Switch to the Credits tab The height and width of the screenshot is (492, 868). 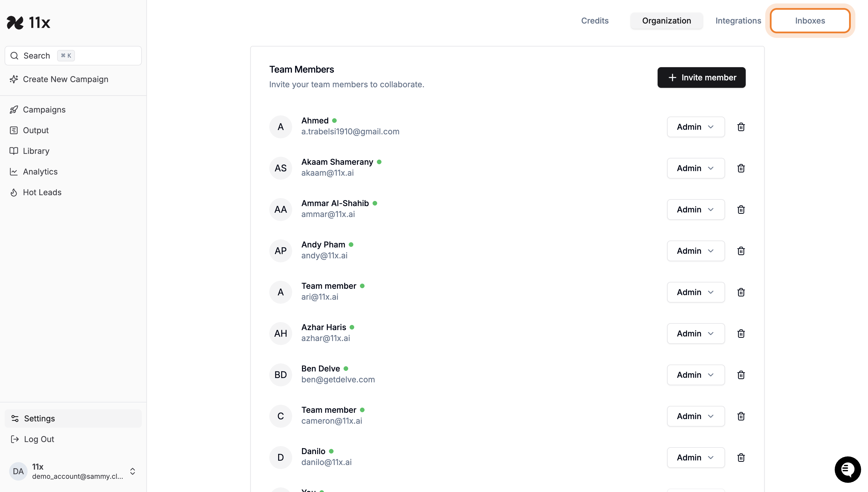594,21
